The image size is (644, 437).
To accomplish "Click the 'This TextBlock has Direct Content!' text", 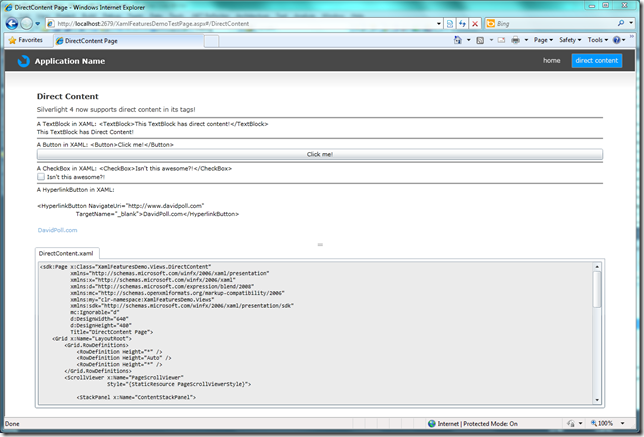I will point(85,132).
